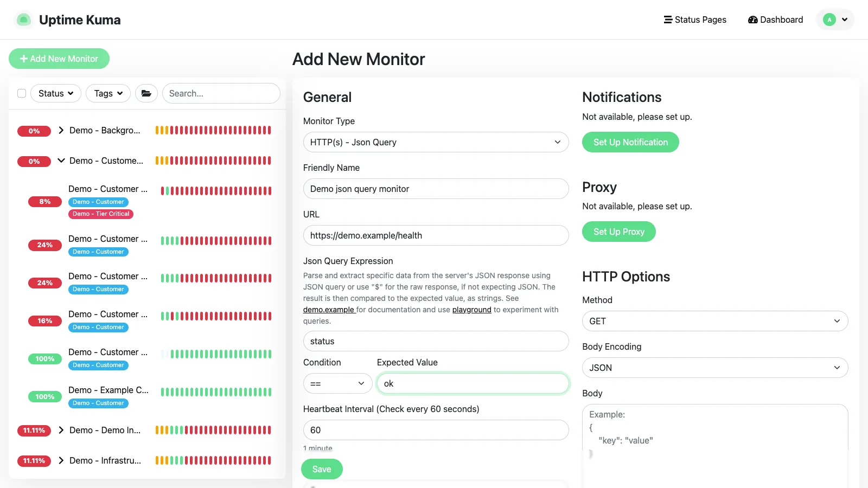This screenshot has height=488, width=868.
Task: Click the Uptime Kuma logo icon
Action: click(23, 20)
